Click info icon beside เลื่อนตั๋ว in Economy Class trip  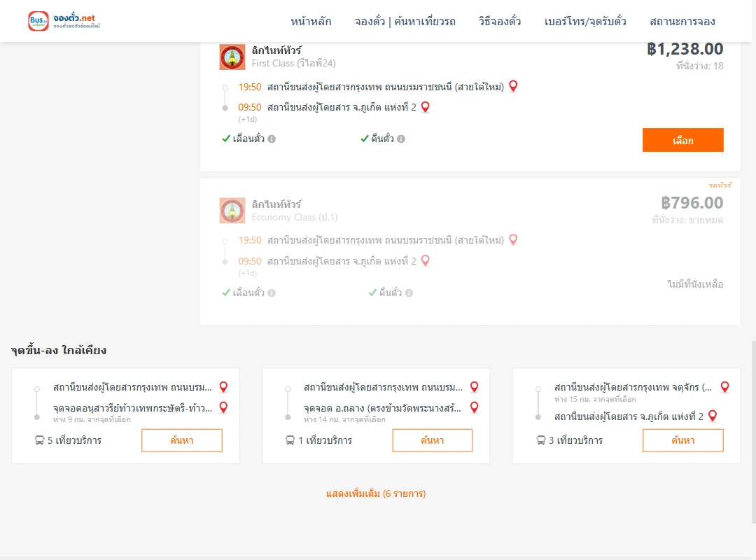point(272,293)
